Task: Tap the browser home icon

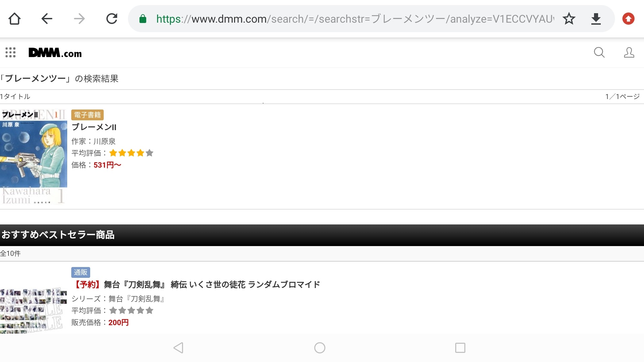Action: [15, 19]
